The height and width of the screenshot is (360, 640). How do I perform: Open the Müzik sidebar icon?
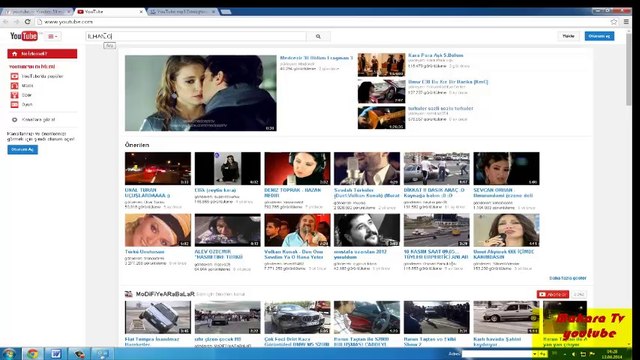[14, 86]
